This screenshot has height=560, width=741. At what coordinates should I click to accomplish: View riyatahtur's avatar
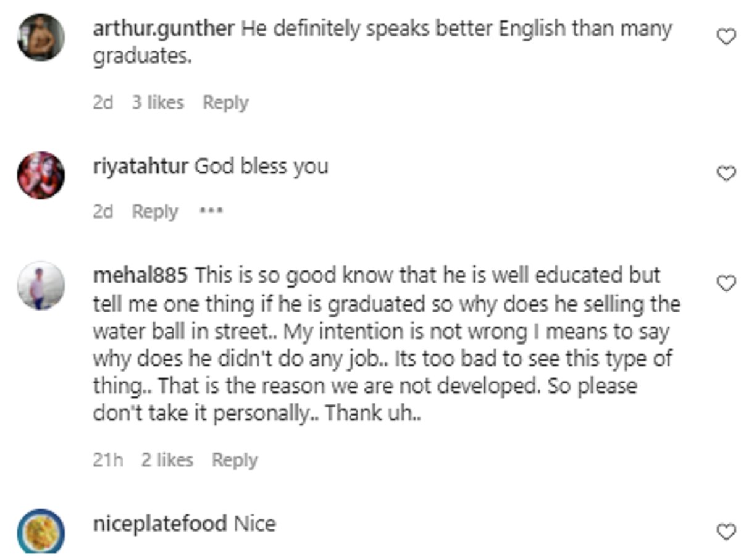(x=41, y=175)
